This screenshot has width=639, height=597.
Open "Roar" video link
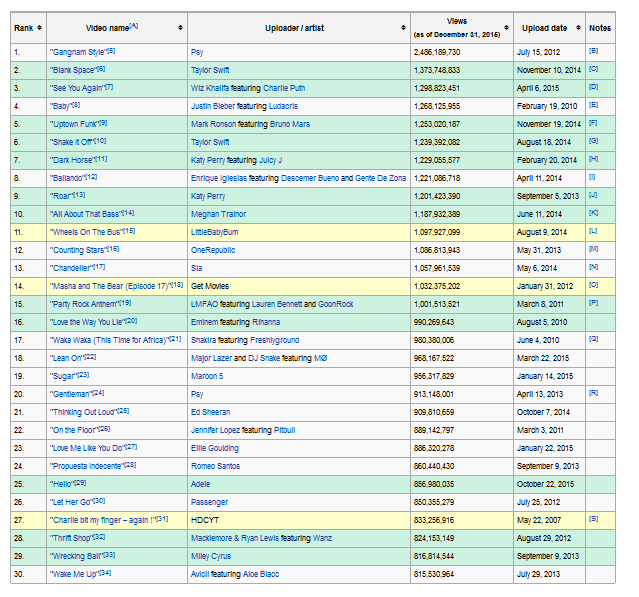62,196
